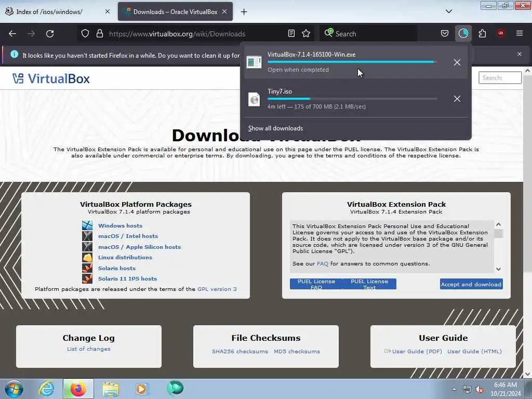Open Windows Media Player from taskbar
Image resolution: width=532 pixels, height=399 pixels.
141,389
